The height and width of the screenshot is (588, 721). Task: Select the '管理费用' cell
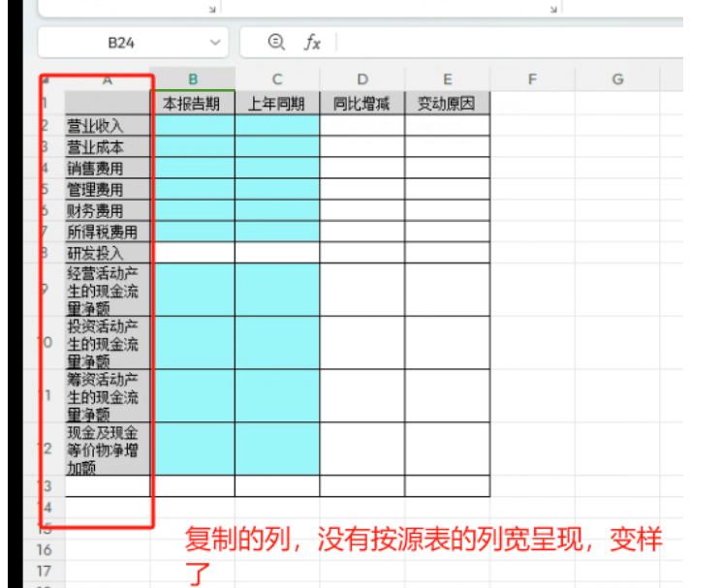(108, 189)
